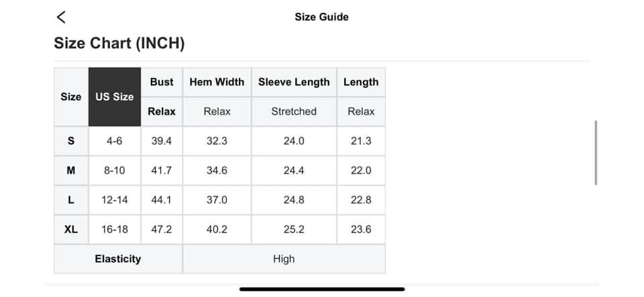
Task: Click the vertical scrollbar on the right
Action: tap(596, 153)
